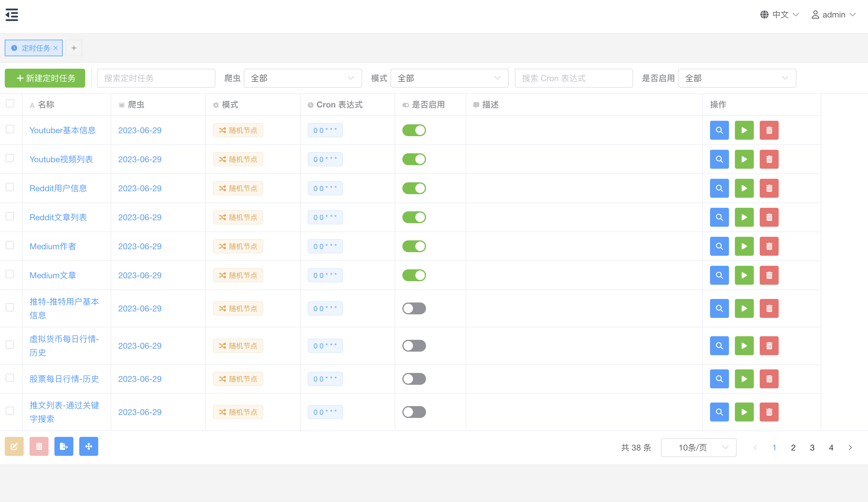
Task: View details of Youtube视频列表 schedule
Action: (719, 159)
